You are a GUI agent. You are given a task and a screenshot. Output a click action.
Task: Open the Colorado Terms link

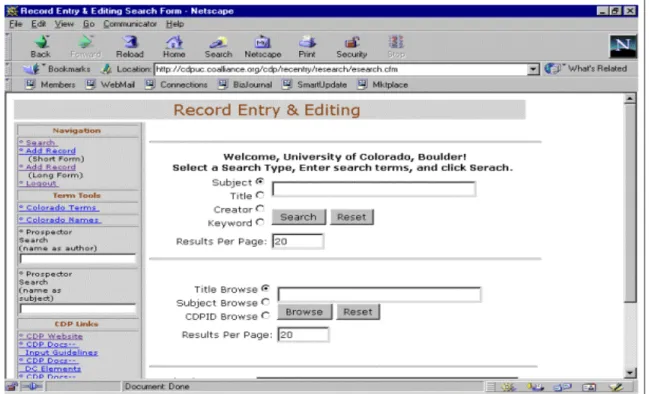pyautogui.click(x=58, y=208)
